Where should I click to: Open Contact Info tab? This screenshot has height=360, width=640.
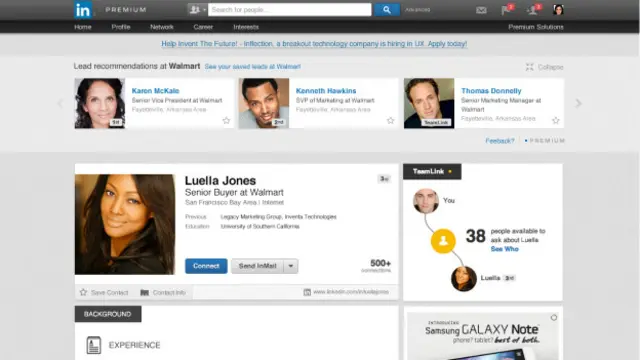pyautogui.click(x=163, y=292)
